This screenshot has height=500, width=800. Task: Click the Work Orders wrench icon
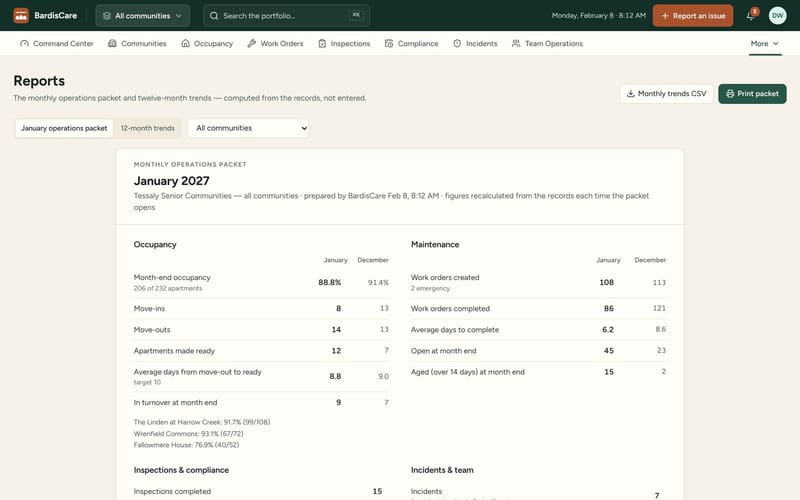pos(252,43)
